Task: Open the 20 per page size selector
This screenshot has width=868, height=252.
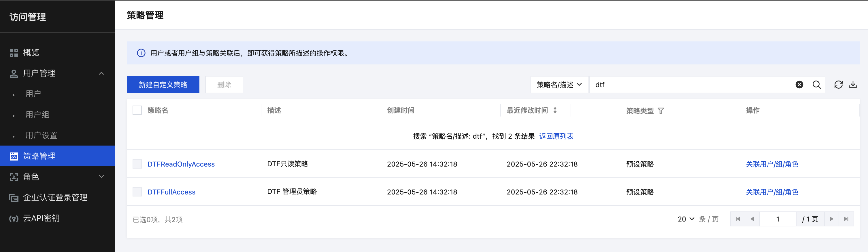Action: (685, 219)
